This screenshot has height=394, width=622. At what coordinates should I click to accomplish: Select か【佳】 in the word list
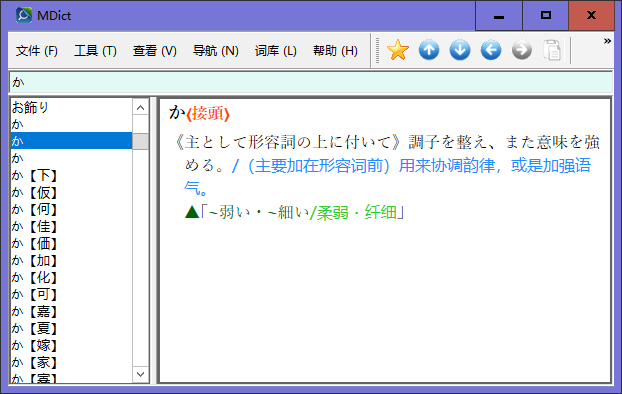point(71,226)
